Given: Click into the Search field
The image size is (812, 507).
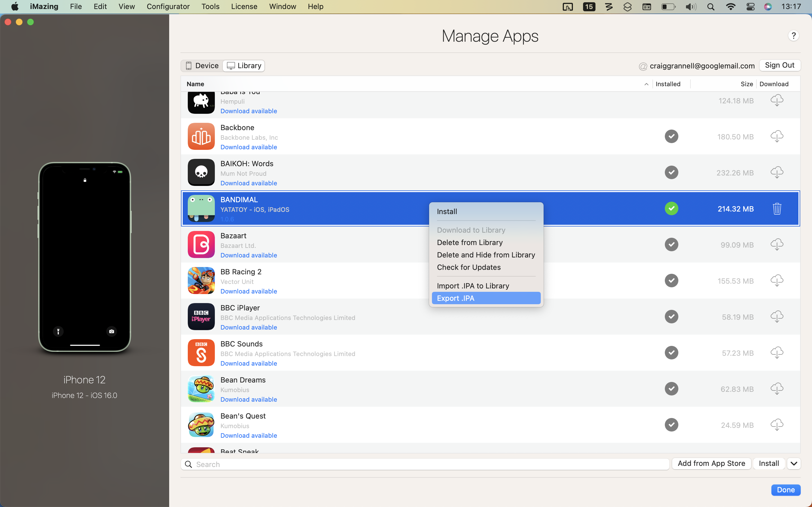Looking at the screenshot, I should [425, 464].
